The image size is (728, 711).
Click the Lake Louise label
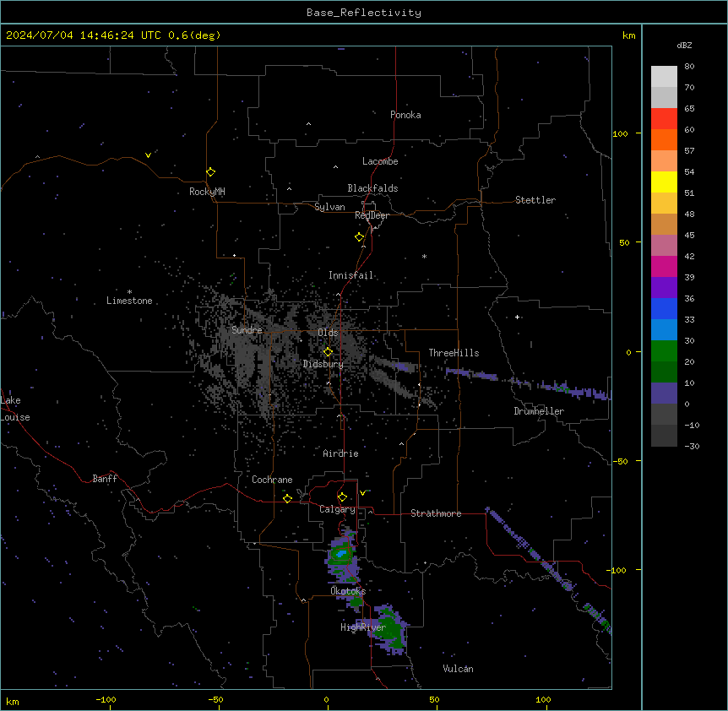click(15, 409)
